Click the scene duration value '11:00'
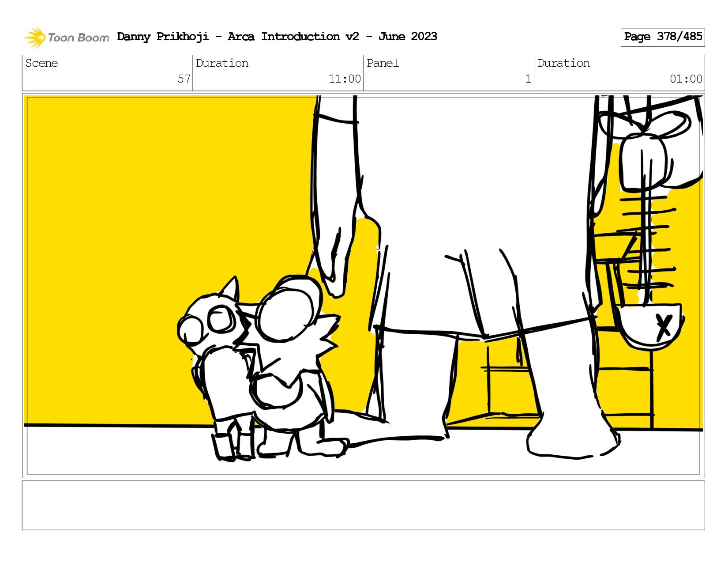The image size is (728, 563). pos(345,79)
